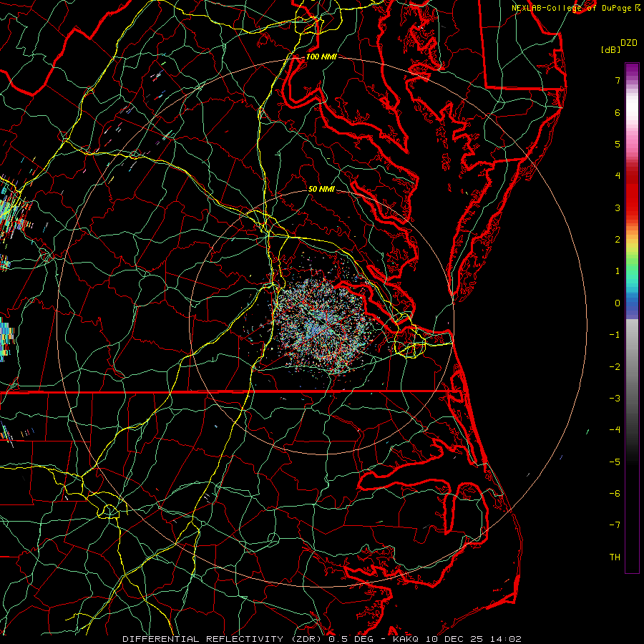The image size is (644, 644).
Task: Click the "DZD" legend title
Action: (629, 43)
